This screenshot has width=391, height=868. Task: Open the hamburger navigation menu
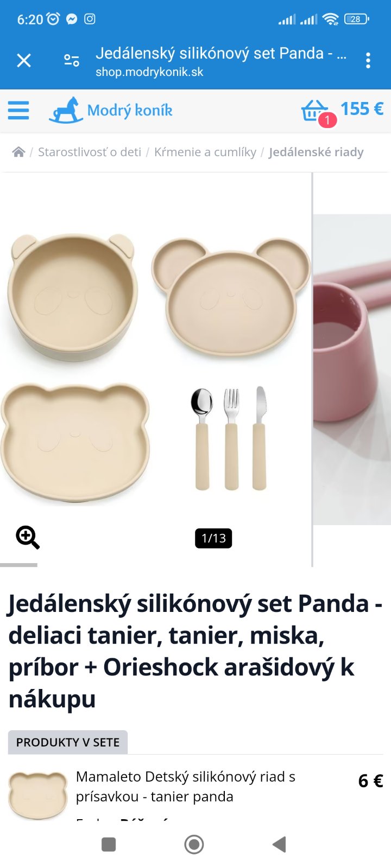pyautogui.click(x=18, y=110)
